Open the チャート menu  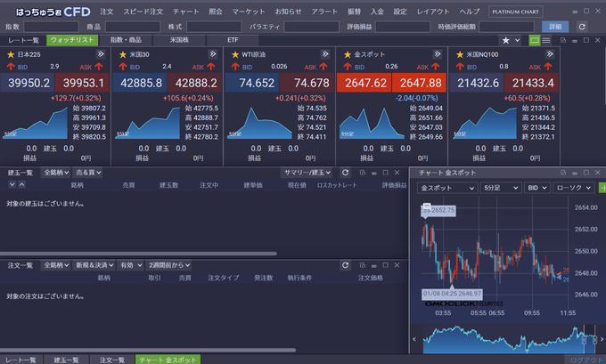186,12
